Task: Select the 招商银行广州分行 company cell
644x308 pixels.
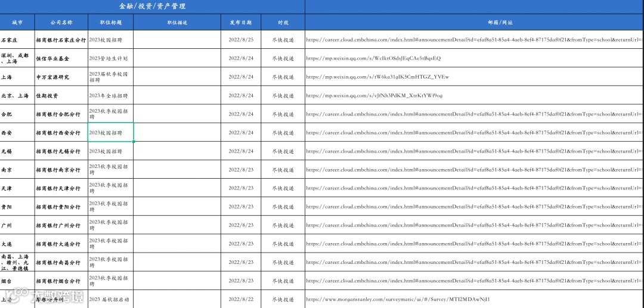Action: [x=61, y=225]
